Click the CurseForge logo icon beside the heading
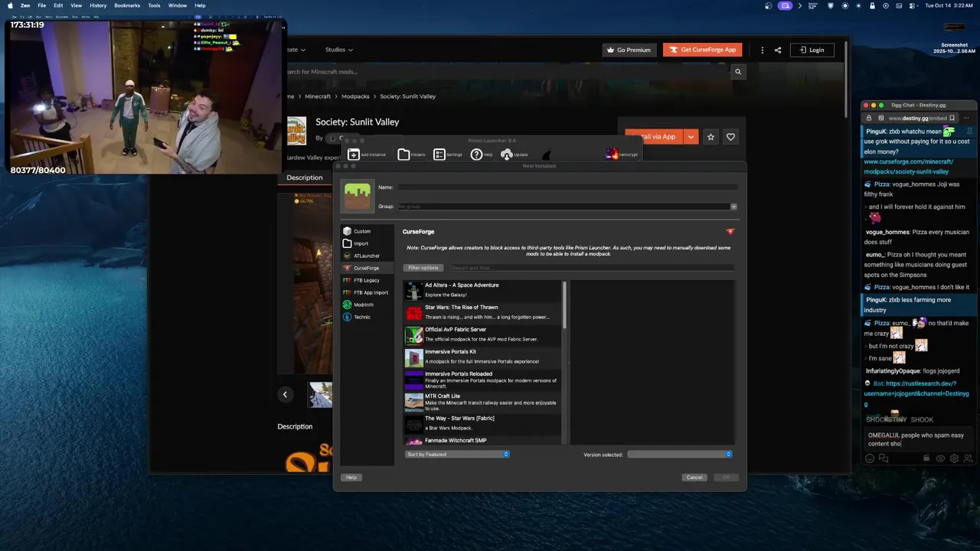The image size is (980, 551). coord(730,231)
